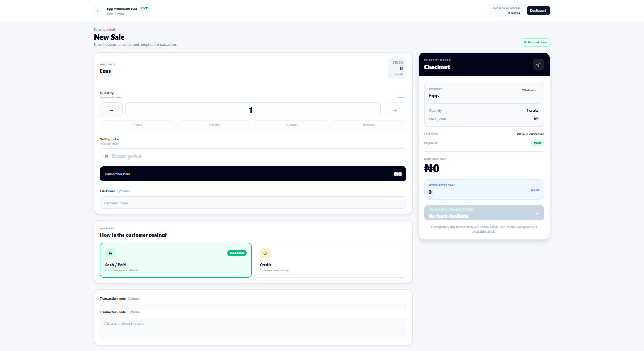Click '1 crate' quantity value in Checkout
The width and height of the screenshot is (644, 351).
533,111
